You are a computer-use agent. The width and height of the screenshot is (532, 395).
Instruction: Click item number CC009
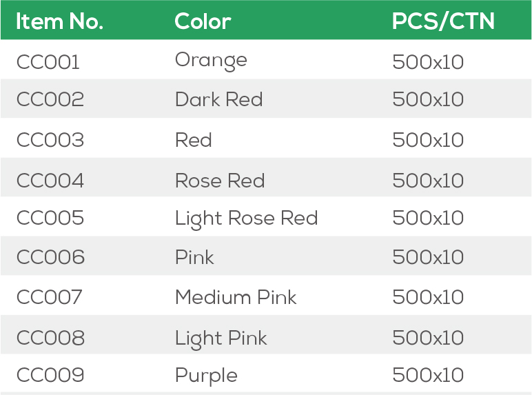50,376
